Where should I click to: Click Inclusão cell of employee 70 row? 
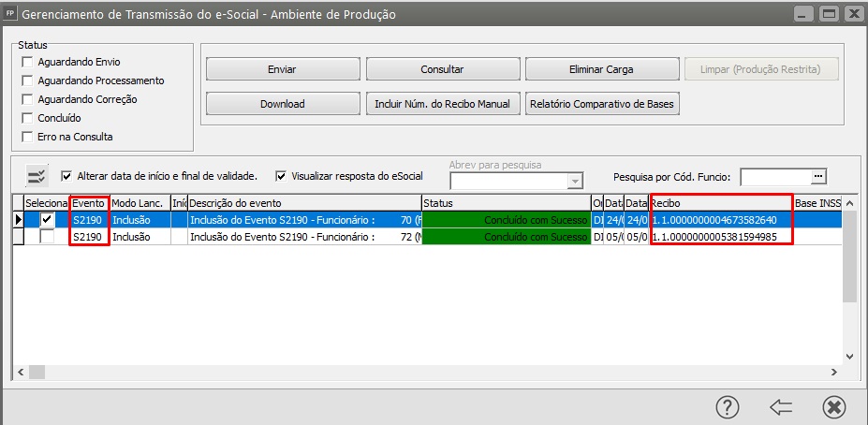point(140,220)
